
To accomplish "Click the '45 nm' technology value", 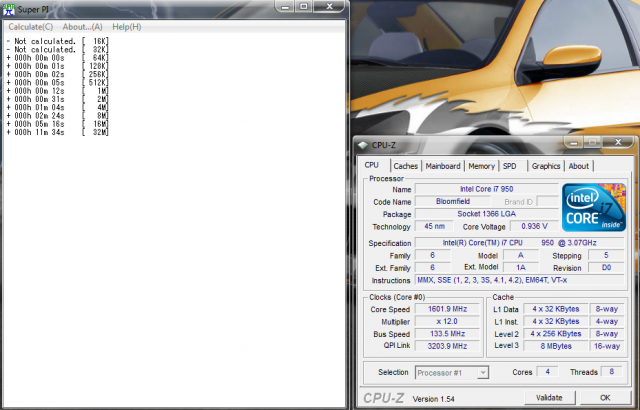I will point(434,226).
